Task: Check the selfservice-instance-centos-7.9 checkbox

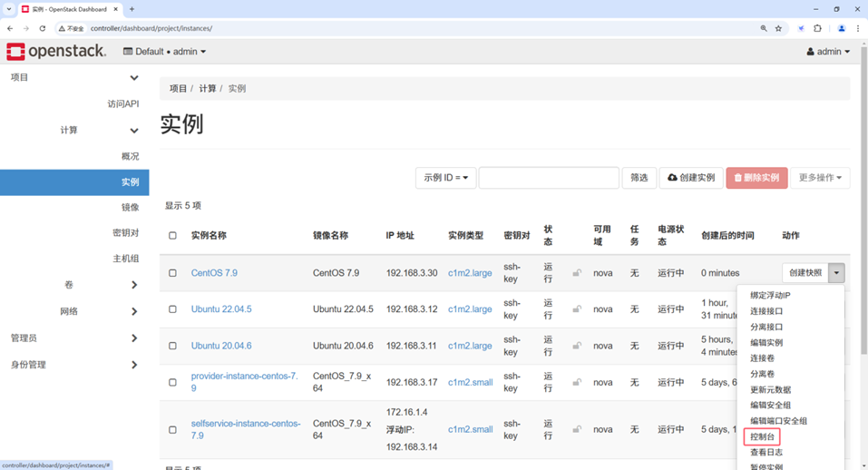Action: pyautogui.click(x=172, y=429)
